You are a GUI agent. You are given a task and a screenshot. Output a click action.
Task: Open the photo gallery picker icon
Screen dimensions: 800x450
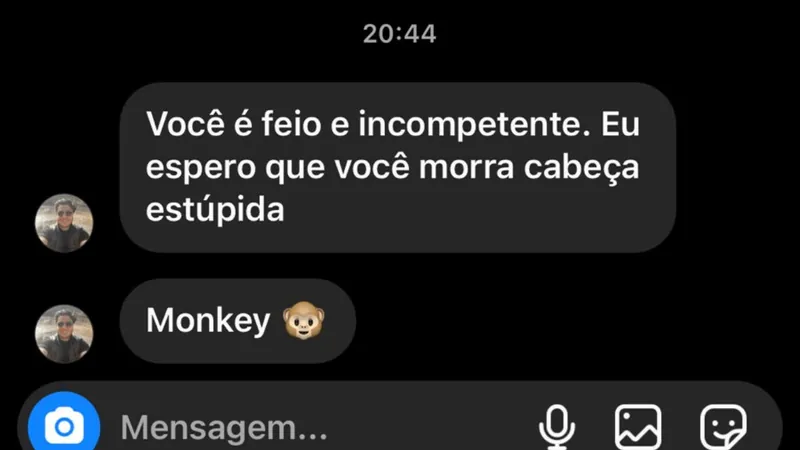tap(638, 428)
